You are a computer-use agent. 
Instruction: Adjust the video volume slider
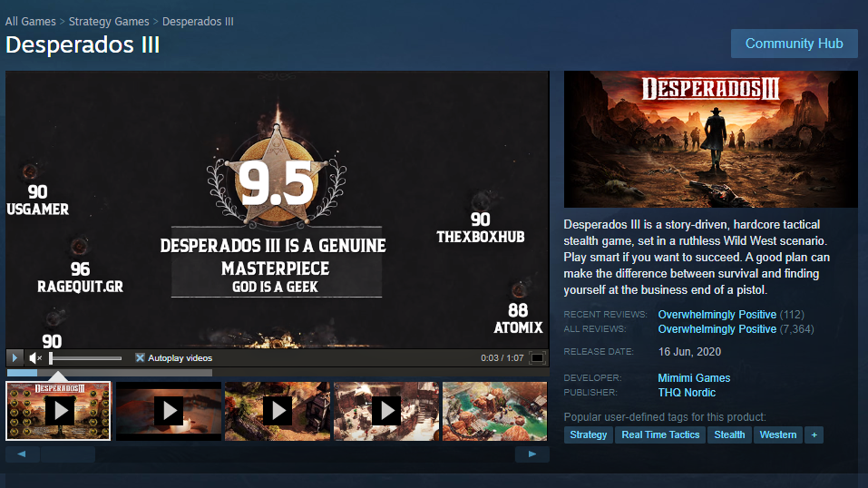click(x=85, y=358)
